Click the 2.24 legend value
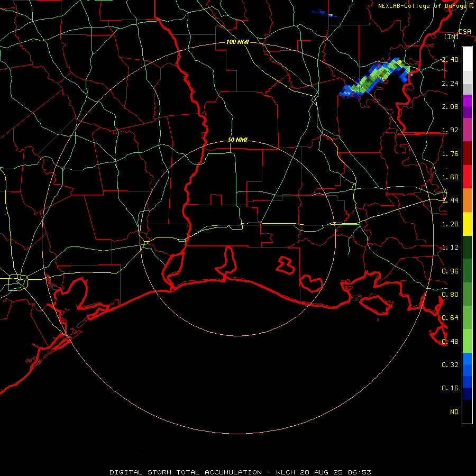This screenshot has height=476, width=476. click(x=450, y=83)
